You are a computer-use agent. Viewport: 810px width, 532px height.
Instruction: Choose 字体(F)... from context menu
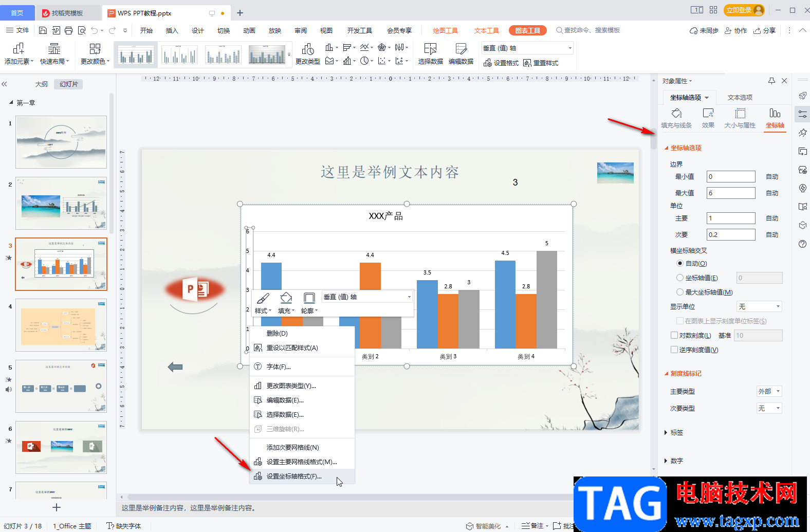[x=302, y=366]
